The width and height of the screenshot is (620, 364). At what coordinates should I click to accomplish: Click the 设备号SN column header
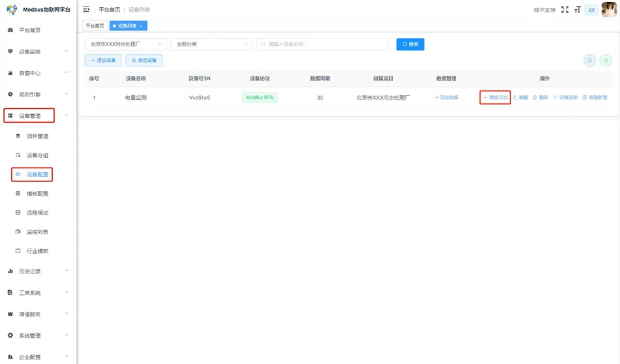[x=199, y=79]
